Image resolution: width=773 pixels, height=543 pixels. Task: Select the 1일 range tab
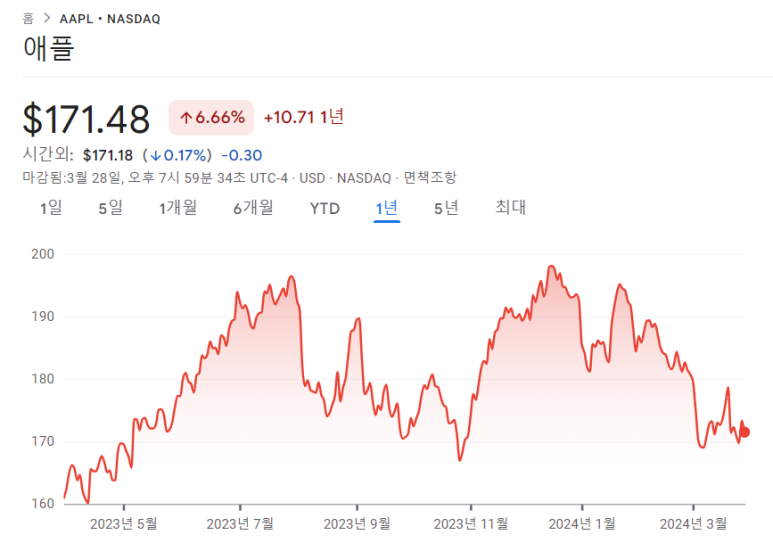click(51, 208)
